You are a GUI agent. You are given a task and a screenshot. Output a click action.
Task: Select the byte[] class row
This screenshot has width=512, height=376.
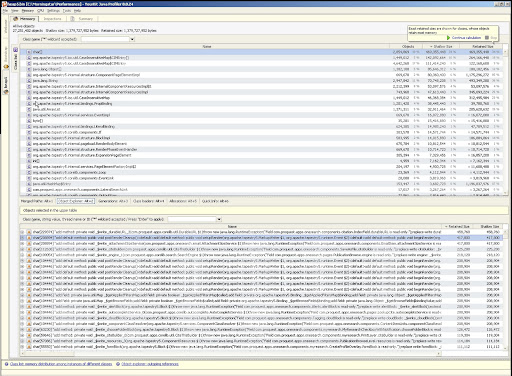pos(261,121)
